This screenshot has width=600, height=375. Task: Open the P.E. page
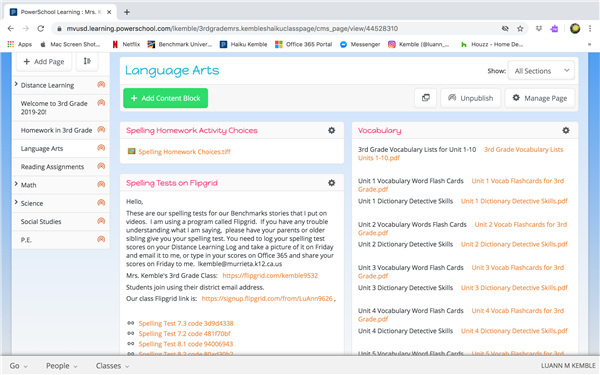click(26, 240)
